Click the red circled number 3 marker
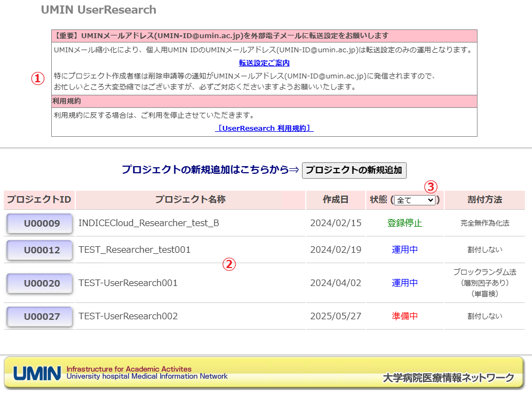This screenshot has height=395, width=532. click(431, 187)
